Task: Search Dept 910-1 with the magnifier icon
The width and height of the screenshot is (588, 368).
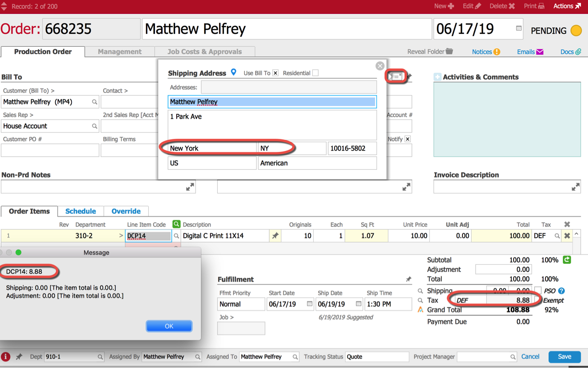Action: coord(100,357)
